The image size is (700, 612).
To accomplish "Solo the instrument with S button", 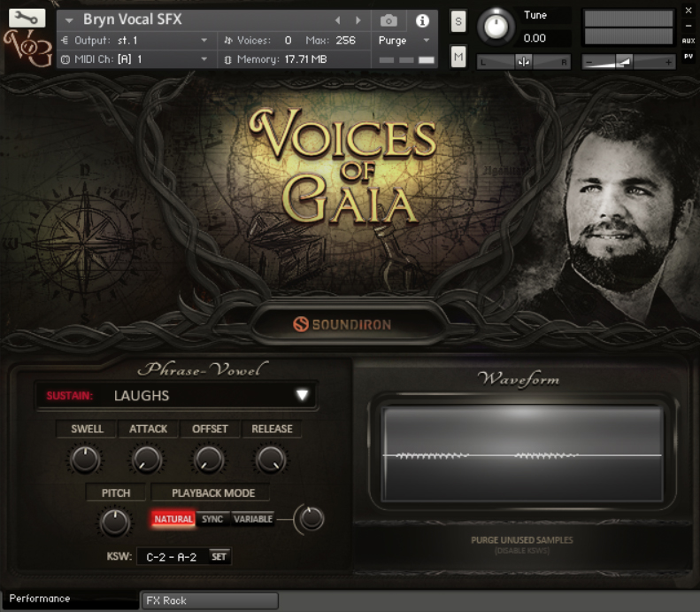I will (x=458, y=21).
